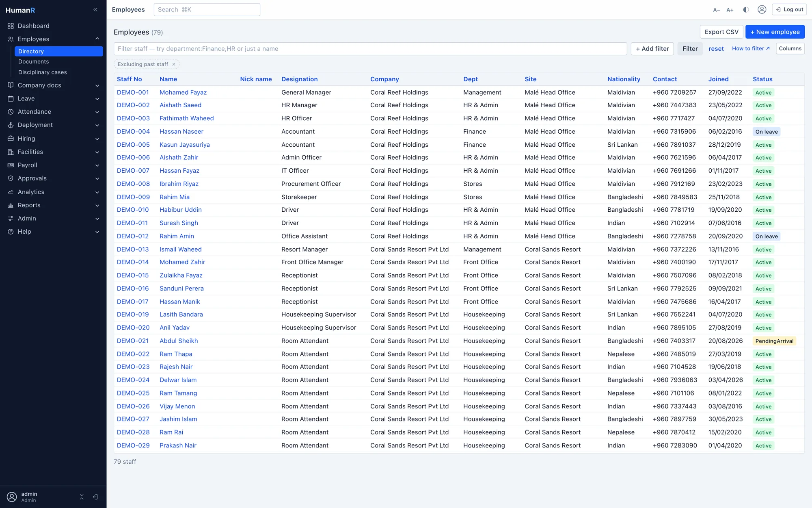Click the Log out button
This screenshot has width=812, height=508.
pyautogui.click(x=789, y=9)
